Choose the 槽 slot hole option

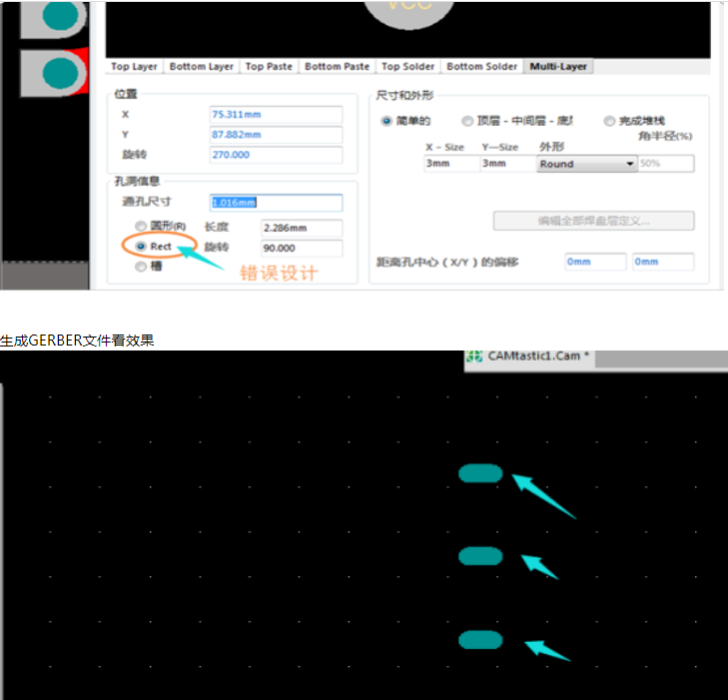pyautogui.click(x=141, y=267)
